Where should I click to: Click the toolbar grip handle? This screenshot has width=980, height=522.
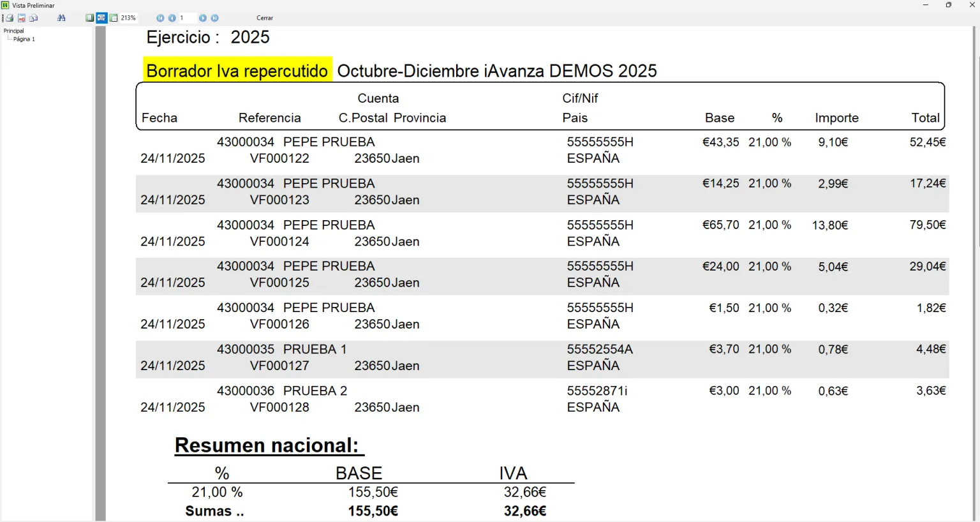pos(3,18)
